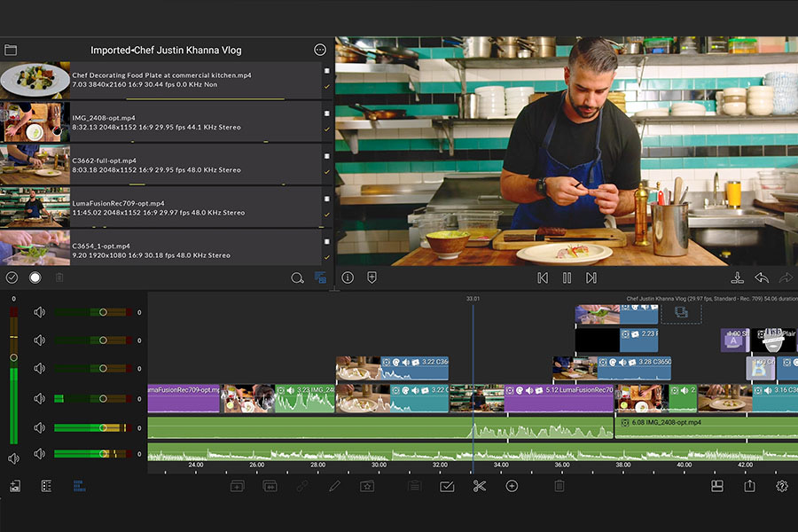Jump to next clip with skip forward button
This screenshot has width=798, height=532.
591,278
